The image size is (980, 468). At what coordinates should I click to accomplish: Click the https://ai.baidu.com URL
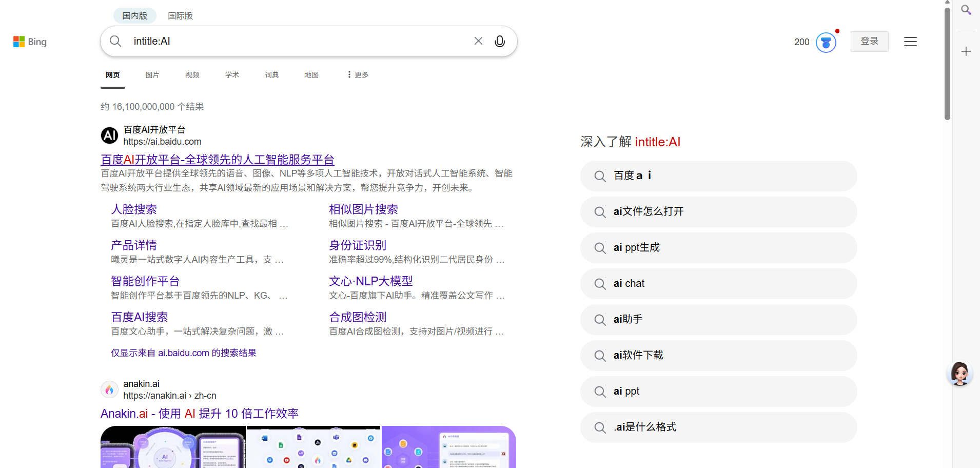click(162, 142)
